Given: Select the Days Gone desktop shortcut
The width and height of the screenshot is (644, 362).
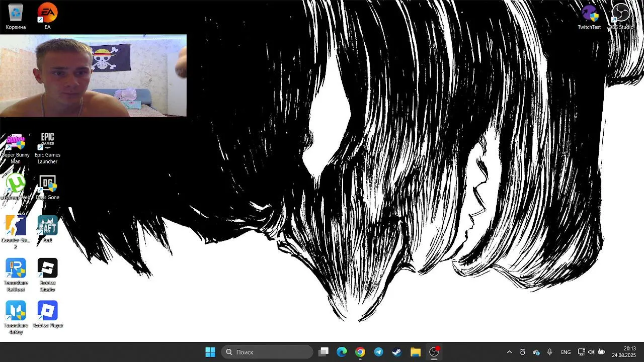Looking at the screenshot, I should [47, 187].
